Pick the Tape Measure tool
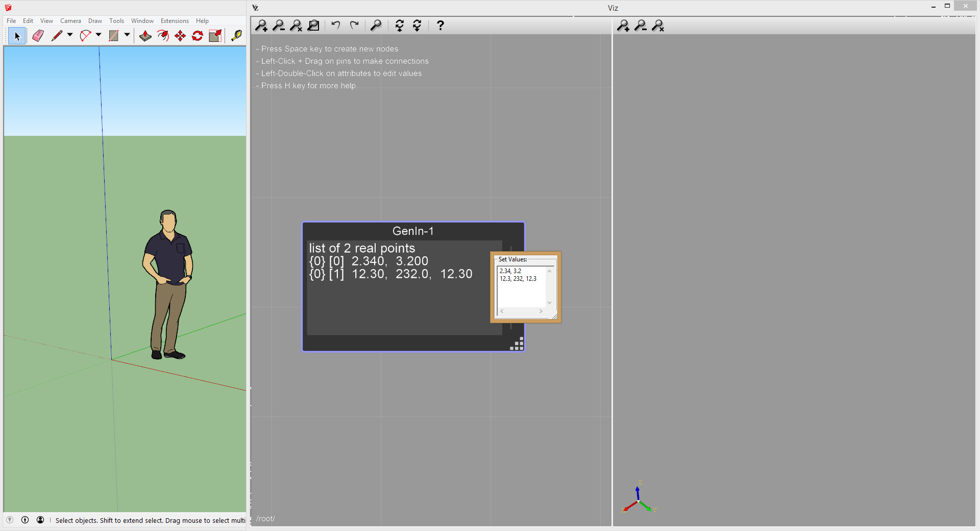The width and height of the screenshot is (980, 531). click(x=236, y=36)
